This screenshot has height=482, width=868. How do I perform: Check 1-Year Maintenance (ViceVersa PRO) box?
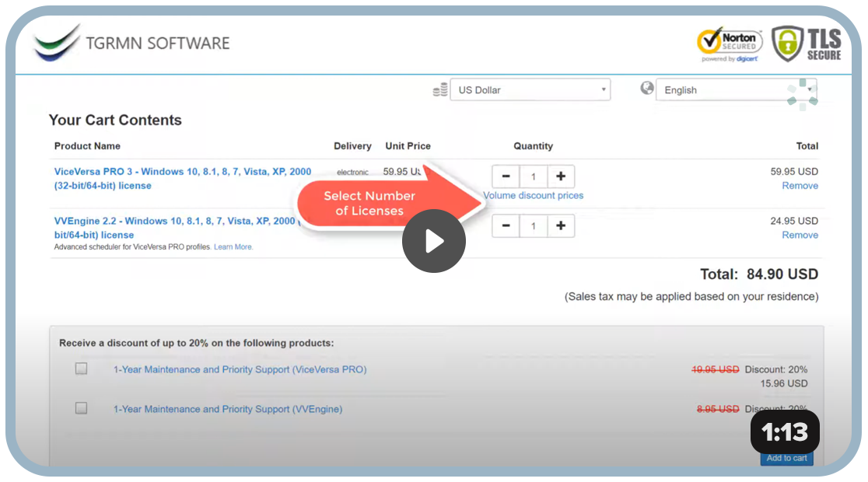point(82,368)
